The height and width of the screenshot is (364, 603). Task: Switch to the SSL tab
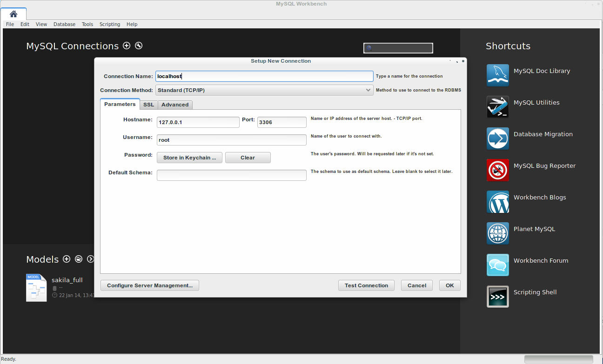[x=148, y=105]
